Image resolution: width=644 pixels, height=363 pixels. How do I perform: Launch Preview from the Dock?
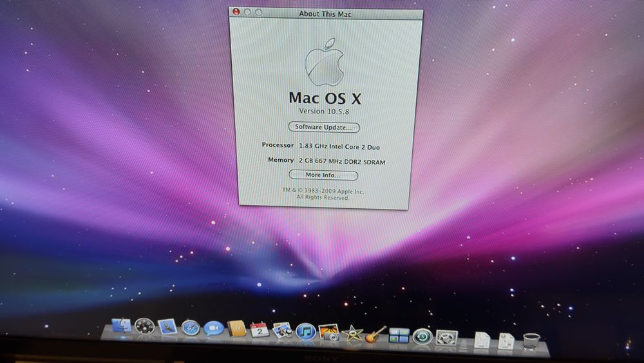coord(282,331)
